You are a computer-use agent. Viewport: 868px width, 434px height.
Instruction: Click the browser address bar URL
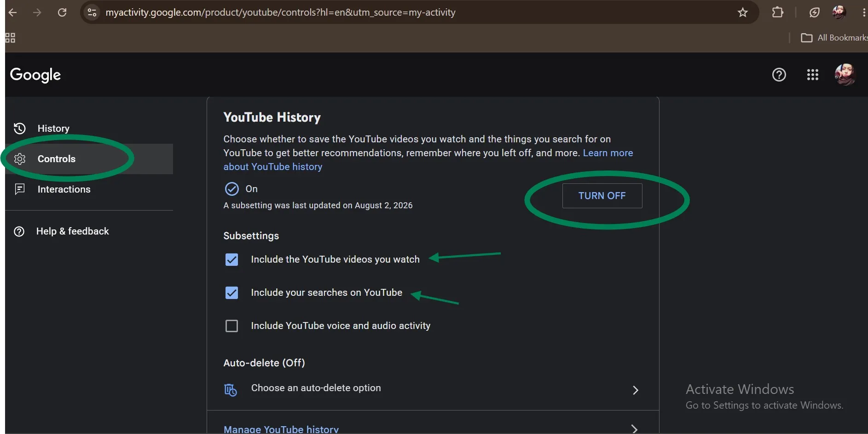click(x=280, y=12)
